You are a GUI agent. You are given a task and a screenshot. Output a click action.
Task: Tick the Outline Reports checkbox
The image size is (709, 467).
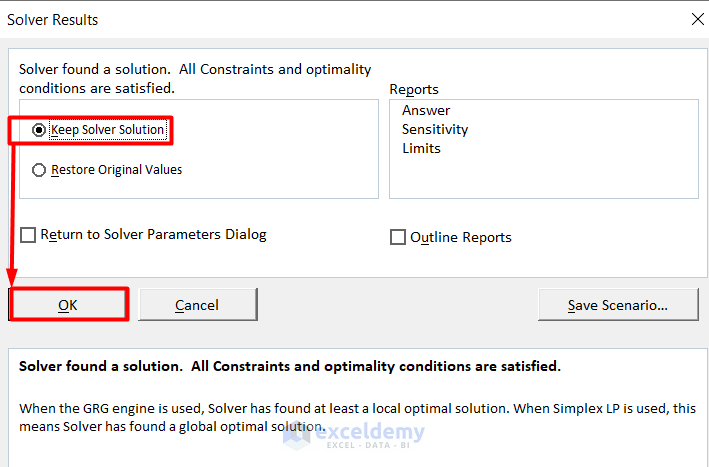[398, 237]
